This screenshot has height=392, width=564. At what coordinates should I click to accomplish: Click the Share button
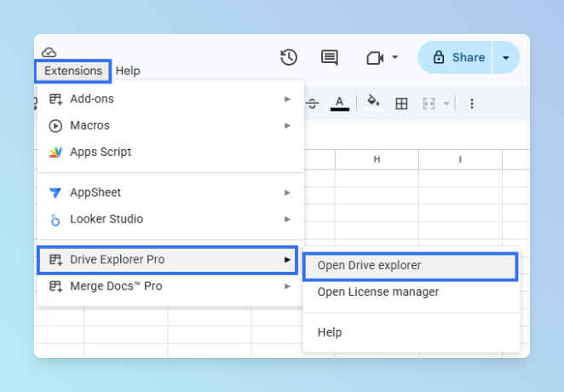pos(458,57)
